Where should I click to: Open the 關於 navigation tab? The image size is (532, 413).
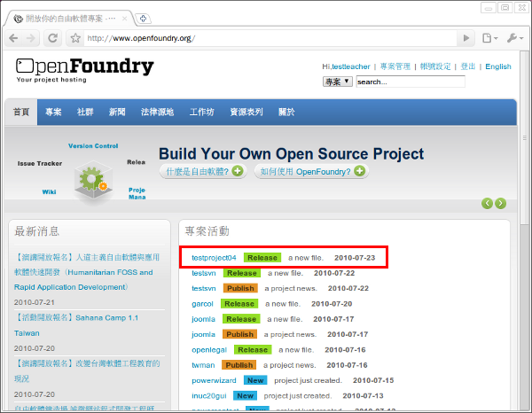(286, 113)
